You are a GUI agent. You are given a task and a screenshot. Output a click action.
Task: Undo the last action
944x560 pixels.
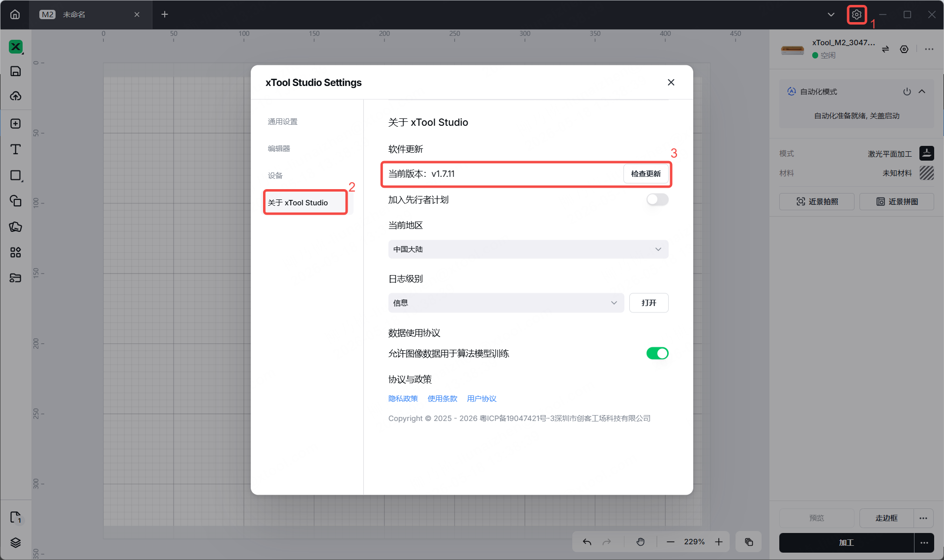(587, 542)
